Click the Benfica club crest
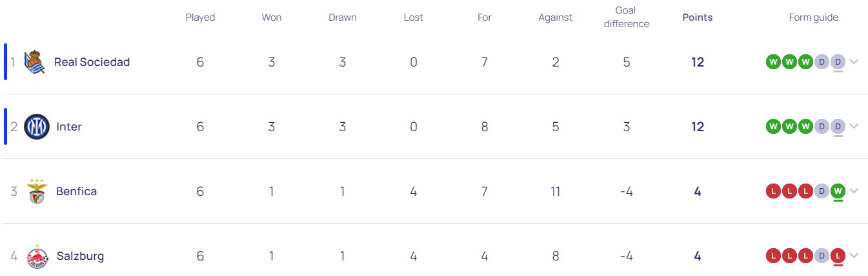Screen dimensions: 868x276 pos(37,191)
